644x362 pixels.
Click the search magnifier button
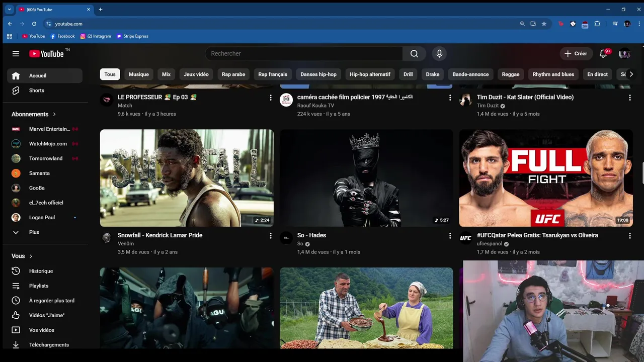414,54
